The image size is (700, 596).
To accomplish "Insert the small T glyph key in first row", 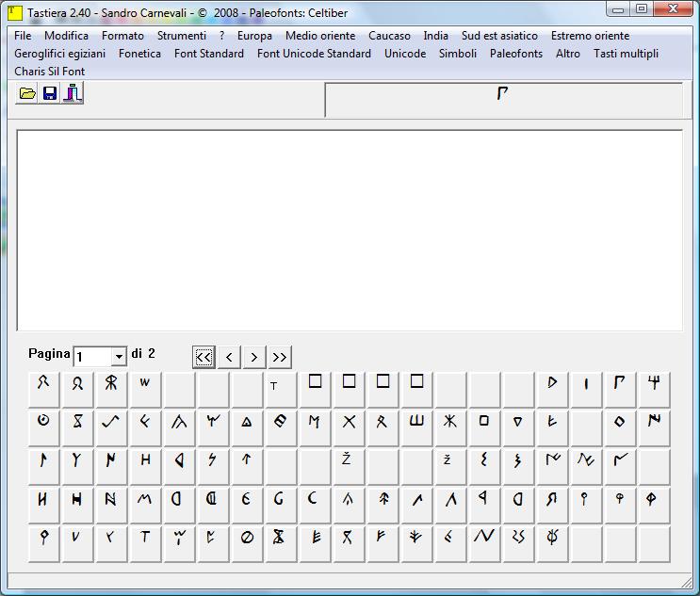I will 281,390.
